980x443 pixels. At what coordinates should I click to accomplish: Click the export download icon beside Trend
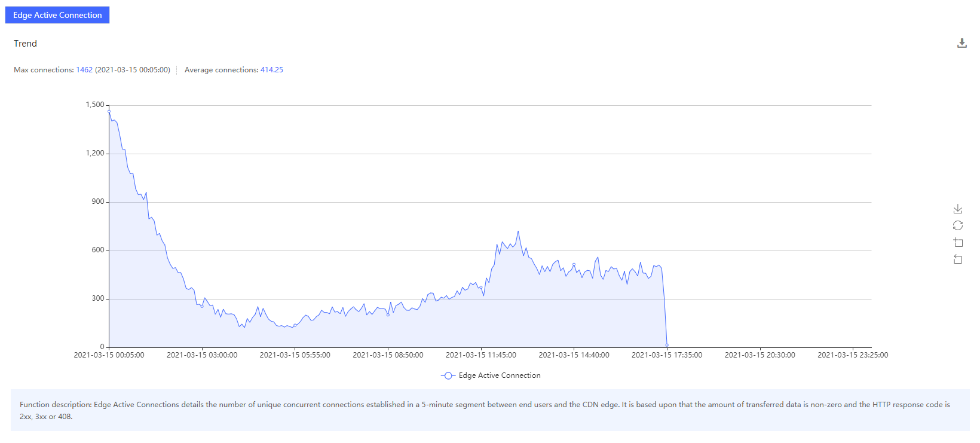(x=961, y=43)
